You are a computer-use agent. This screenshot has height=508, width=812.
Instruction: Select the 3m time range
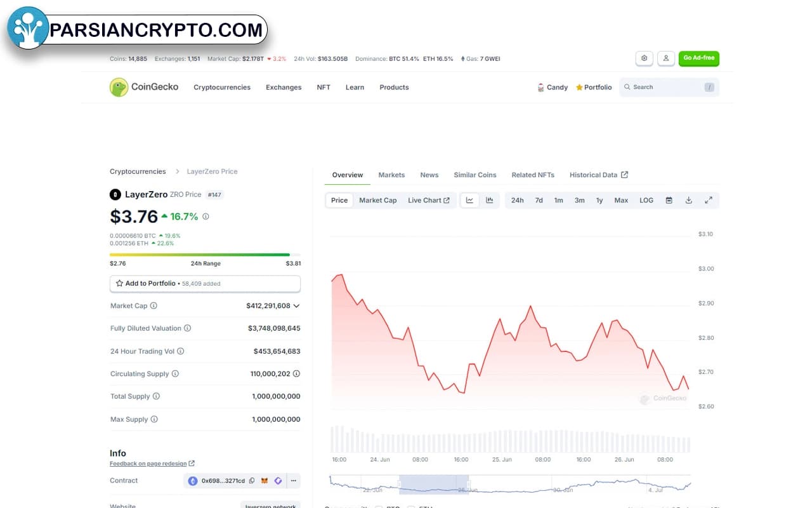(580, 200)
